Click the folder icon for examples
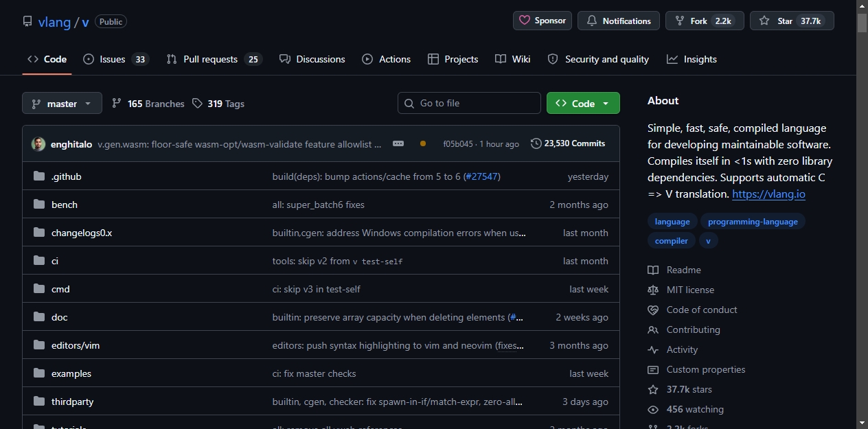The height and width of the screenshot is (429, 868). pyautogui.click(x=39, y=373)
